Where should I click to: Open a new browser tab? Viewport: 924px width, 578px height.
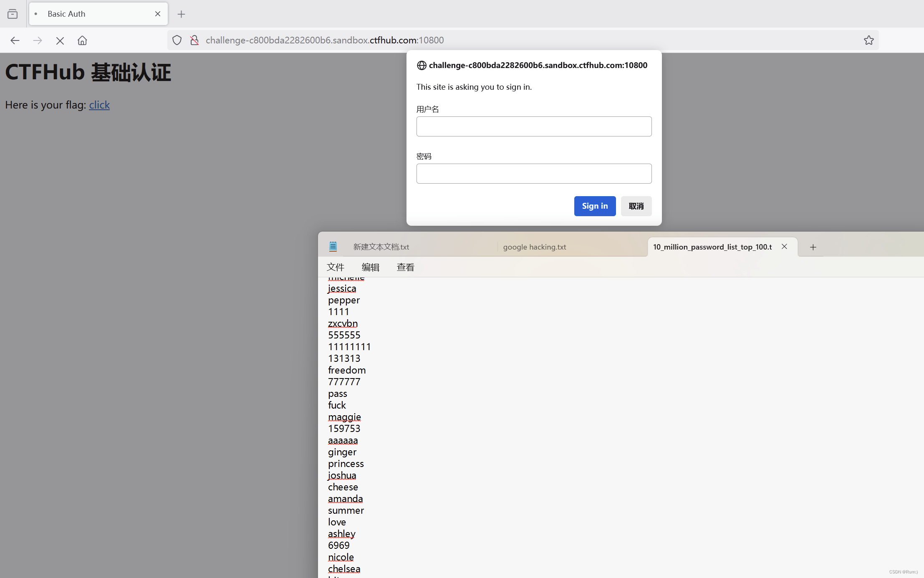click(181, 14)
